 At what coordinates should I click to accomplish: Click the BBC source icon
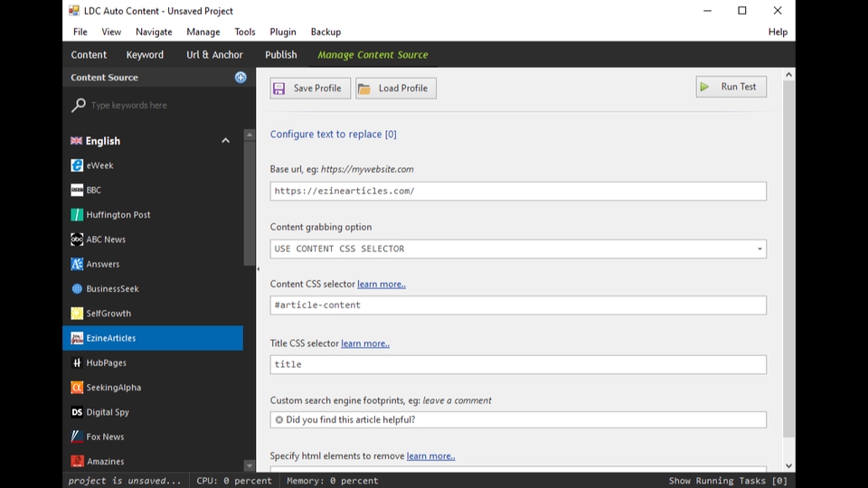pyautogui.click(x=77, y=190)
